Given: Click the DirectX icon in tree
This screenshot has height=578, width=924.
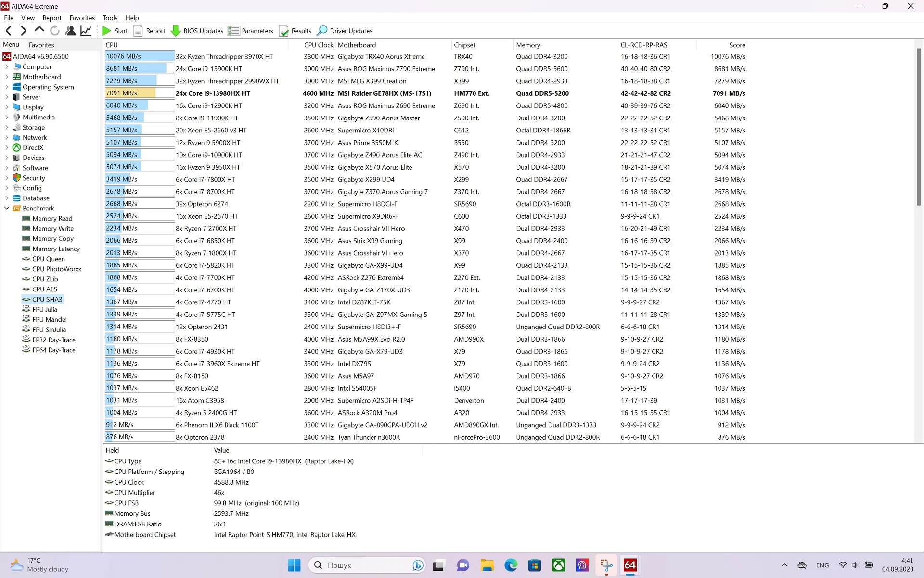Looking at the screenshot, I should point(16,148).
